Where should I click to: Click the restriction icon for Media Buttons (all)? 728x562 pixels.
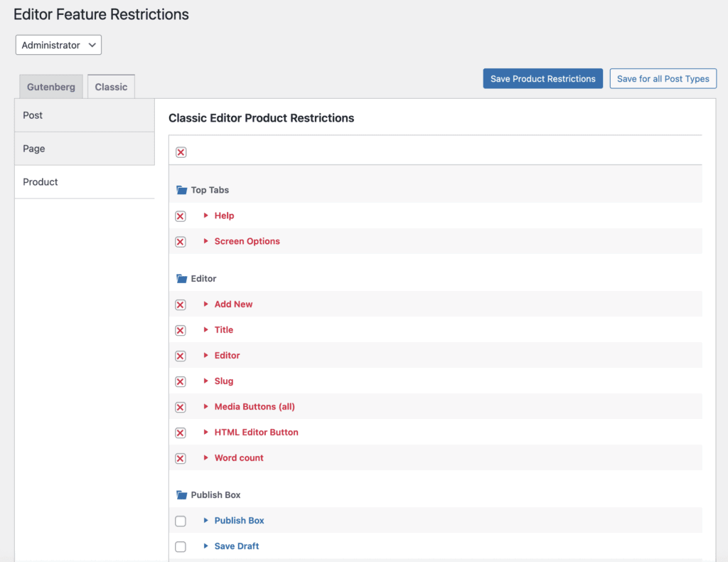[181, 406]
